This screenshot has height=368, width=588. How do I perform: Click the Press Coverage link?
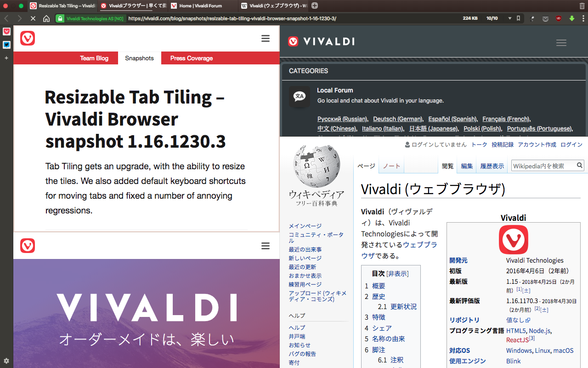coord(192,58)
